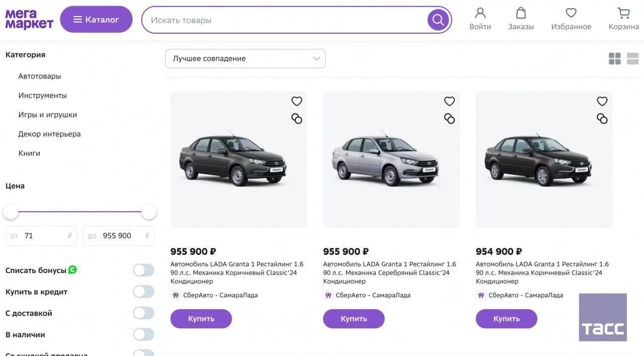Open the Корзина cart icon
644x356 pixels.
click(623, 14)
